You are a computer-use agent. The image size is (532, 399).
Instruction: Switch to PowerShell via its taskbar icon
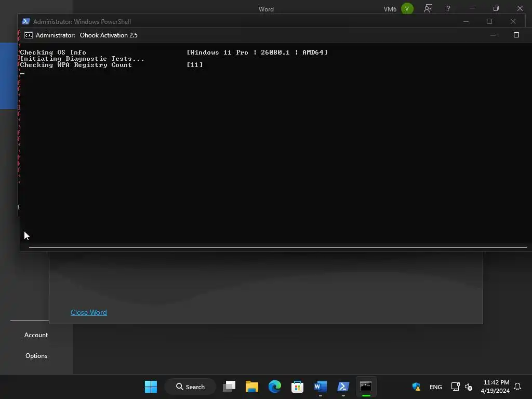[343, 387]
